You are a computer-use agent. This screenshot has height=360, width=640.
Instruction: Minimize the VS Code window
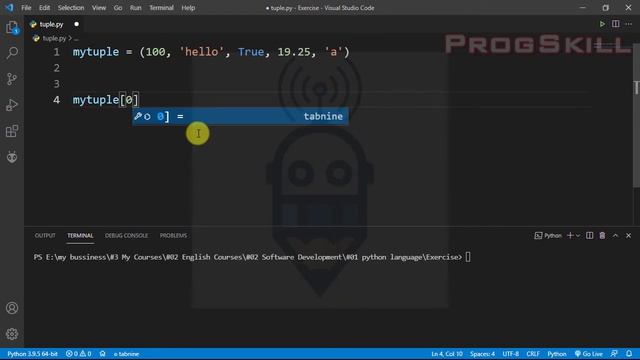(x=582, y=8)
